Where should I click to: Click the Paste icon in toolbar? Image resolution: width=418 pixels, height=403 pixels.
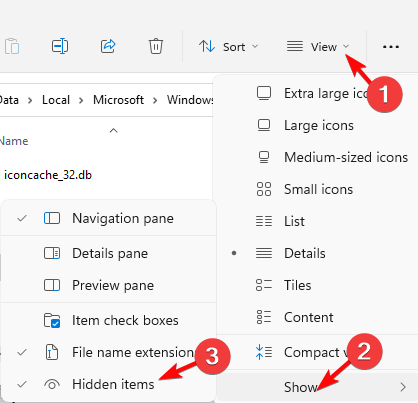pyautogui.click(x=12, y=46)
